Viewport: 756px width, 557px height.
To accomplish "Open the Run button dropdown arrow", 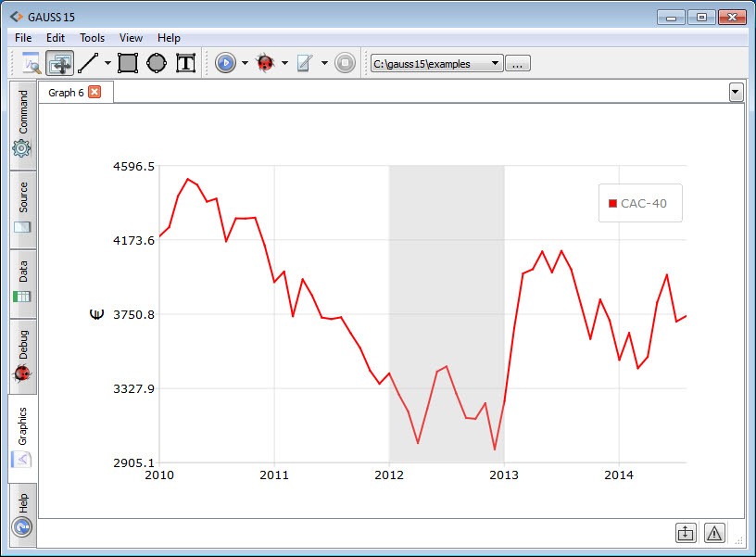I will pos(245,64).
